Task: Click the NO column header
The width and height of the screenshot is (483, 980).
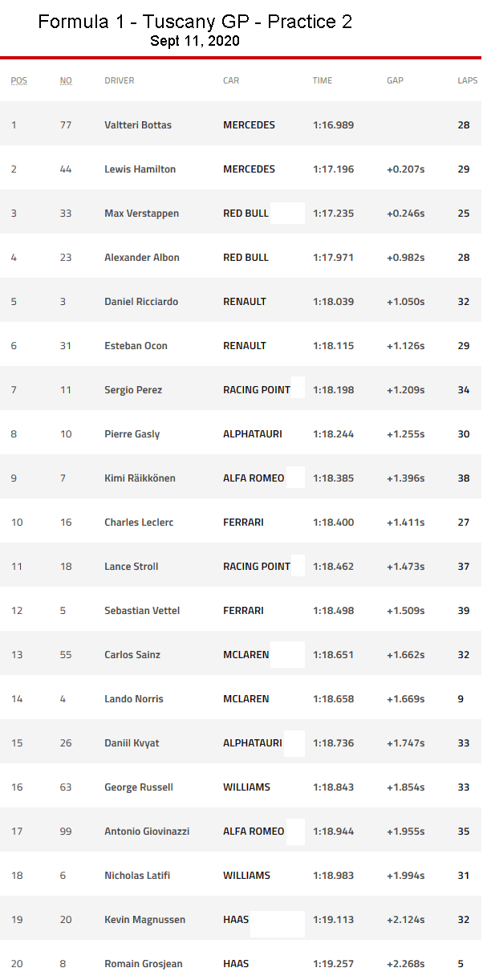Action: [66, 80]
